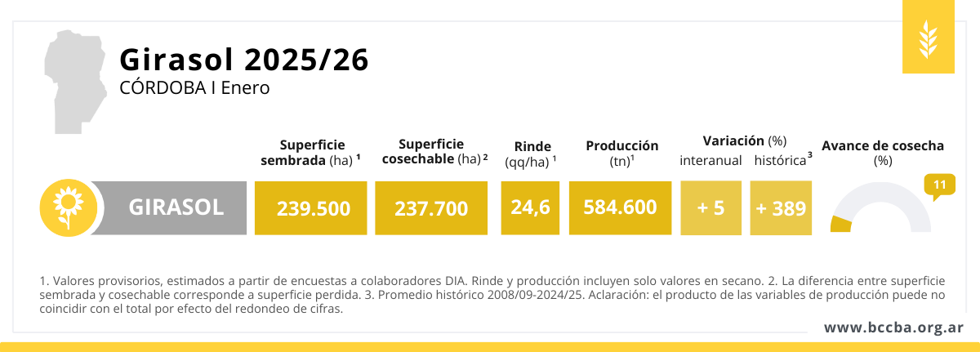Click the 24,6 yield value box

530,207
